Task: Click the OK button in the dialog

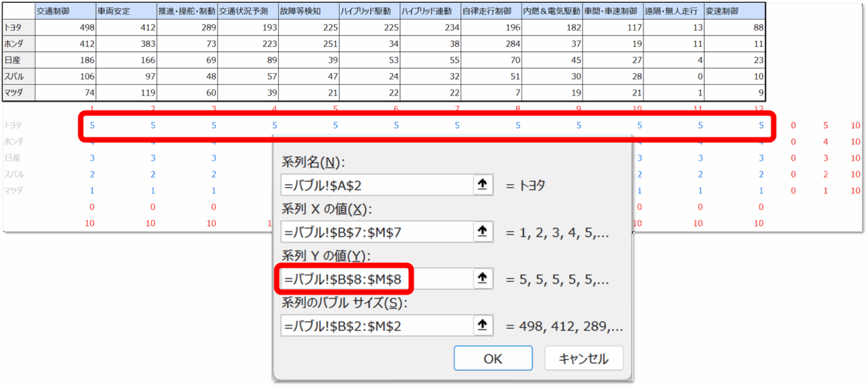Action: pos(493,359)
